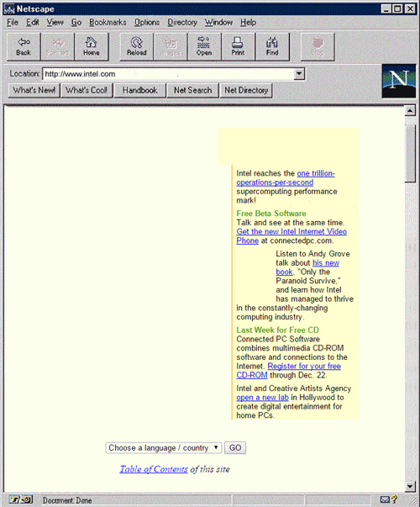This screenshot has height=507, width=420.
Task: Click the What's New! directory button
Action: tap(34, 90)
